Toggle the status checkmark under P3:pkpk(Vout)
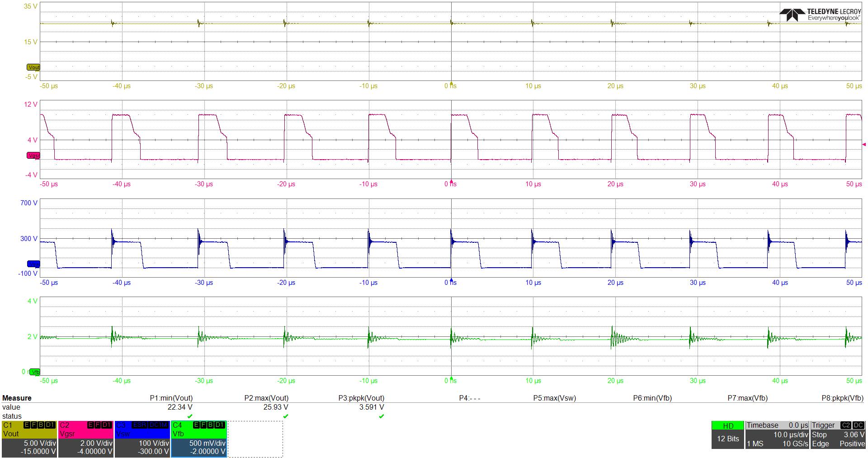Image resolution: width=868 pixels, height=458 pixels. tap(381, 416)
